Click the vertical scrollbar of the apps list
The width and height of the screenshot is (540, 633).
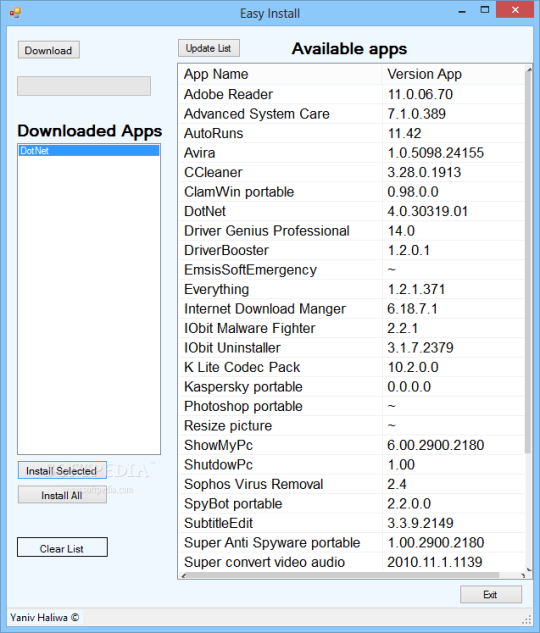tap(528, 262)
